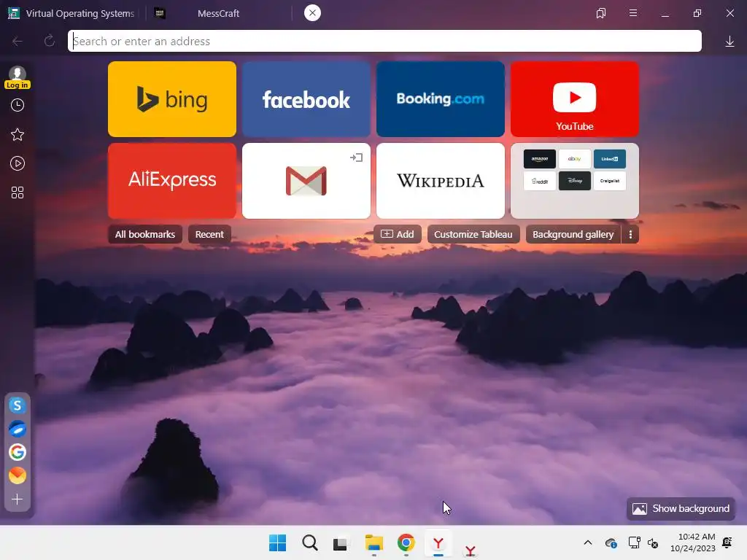Viewport: 747px width, 560px height.
Task: Click Show background button
Action: point(681,508)
